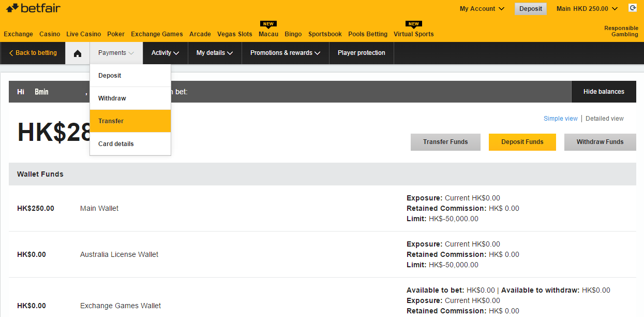Go to Live Casino

(x=84, y=34)
